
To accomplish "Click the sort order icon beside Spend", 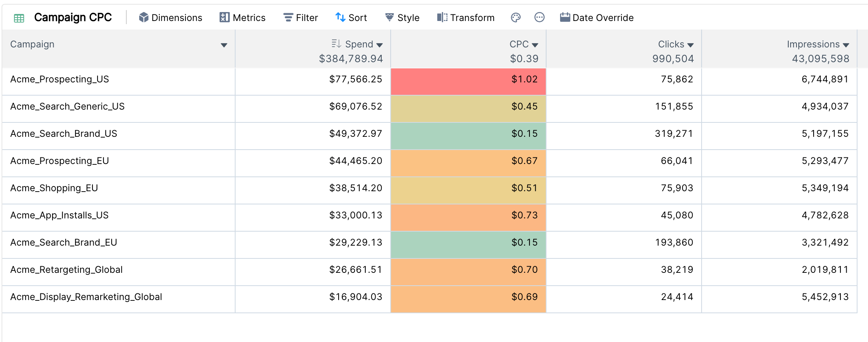I will (x=336, y=44).
